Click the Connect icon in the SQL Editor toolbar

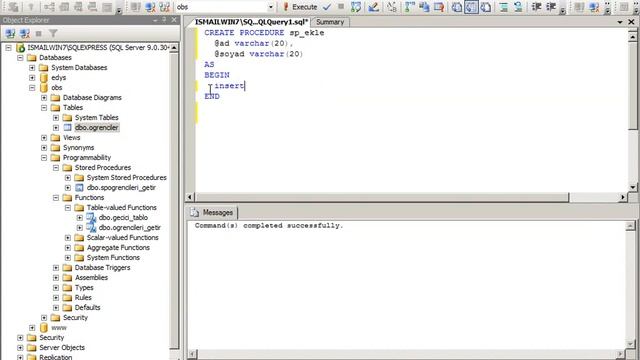coord(136,7)
